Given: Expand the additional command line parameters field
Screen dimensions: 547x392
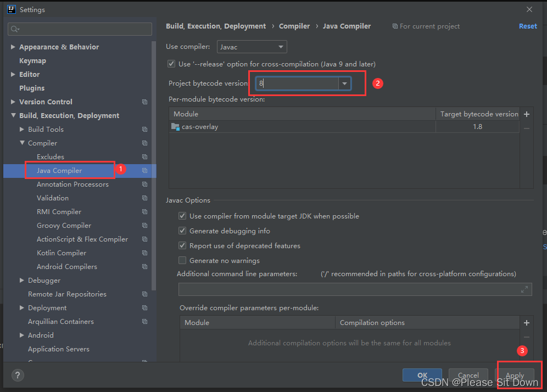Looking at the screenshot, I should pos(524,289).
